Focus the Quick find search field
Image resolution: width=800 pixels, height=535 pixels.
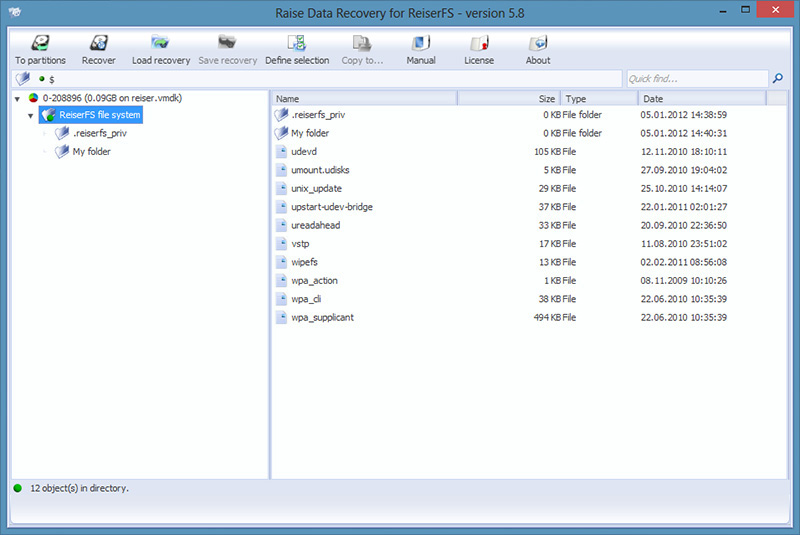coord(697,79)
